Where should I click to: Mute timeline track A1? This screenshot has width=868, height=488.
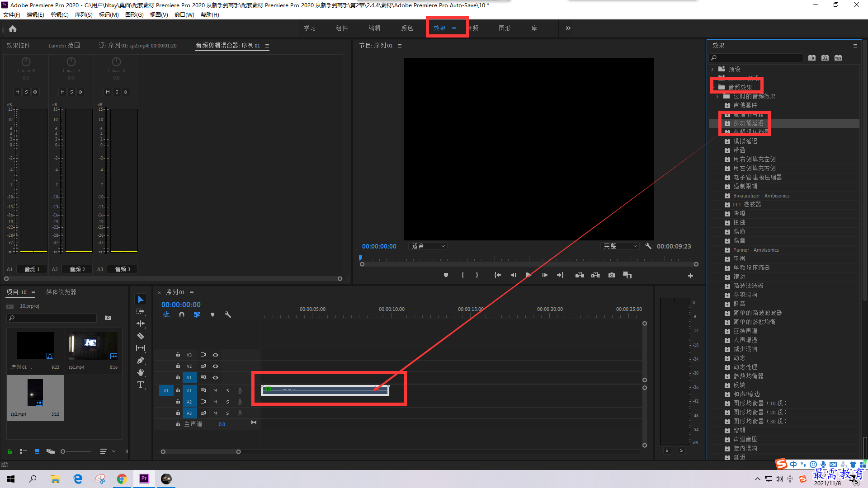pyautogui.click(x=215, y=390)
